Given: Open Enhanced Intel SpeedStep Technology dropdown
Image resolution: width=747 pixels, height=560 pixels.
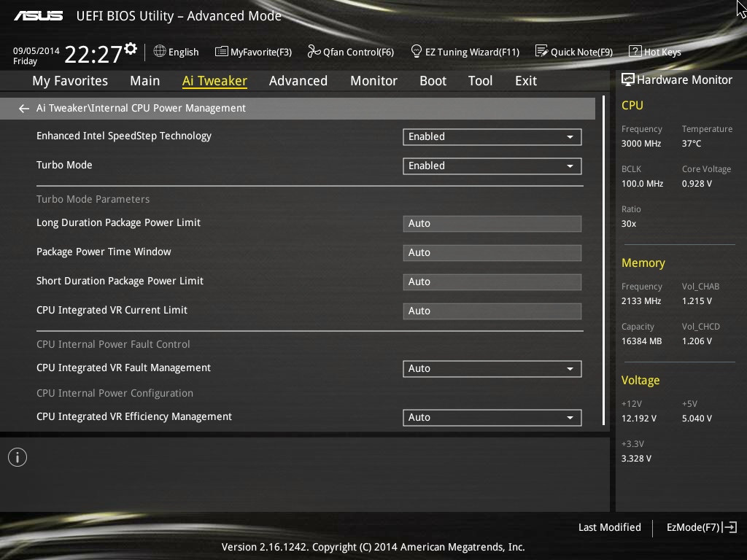Looking at the screenshot, I should click(492, 136).
